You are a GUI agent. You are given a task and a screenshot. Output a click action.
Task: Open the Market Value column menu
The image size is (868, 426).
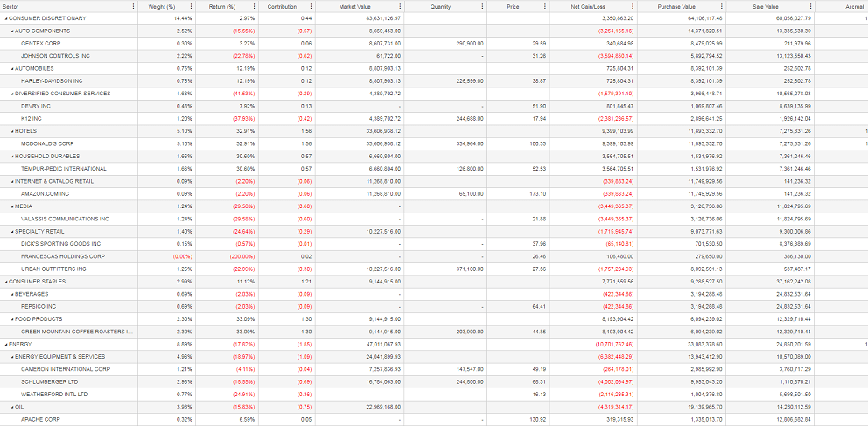(x=400, y=7)
